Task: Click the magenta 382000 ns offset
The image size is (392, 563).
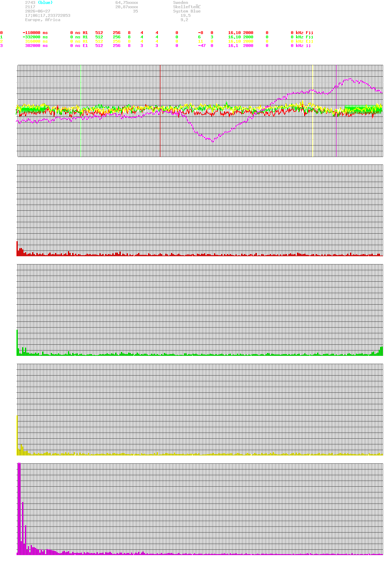Action: [x=36, y=46]
